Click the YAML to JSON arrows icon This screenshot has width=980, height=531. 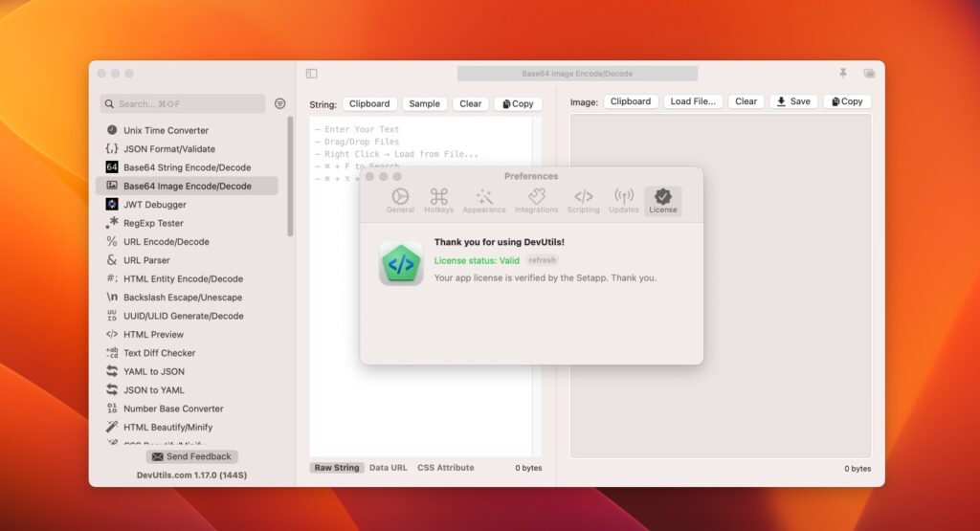tap(112, 371)
